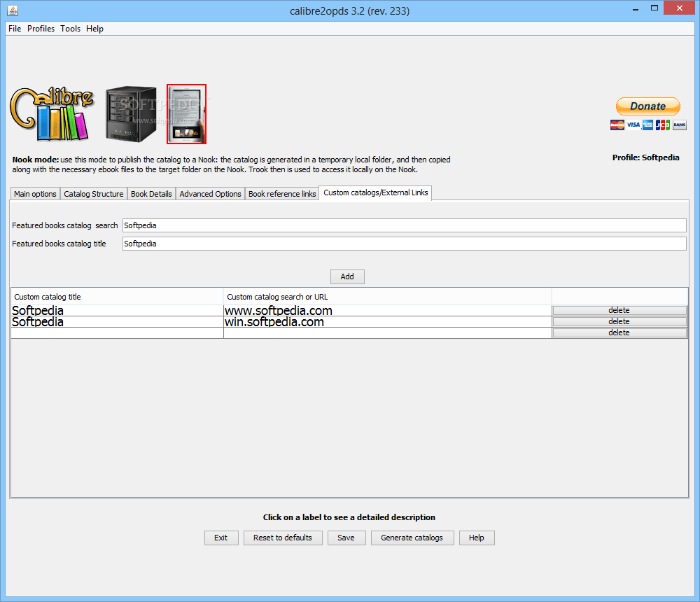Screen dimensions: 700x602
Task: Click the Java application icon in title bar
Action: coord(13,10)
